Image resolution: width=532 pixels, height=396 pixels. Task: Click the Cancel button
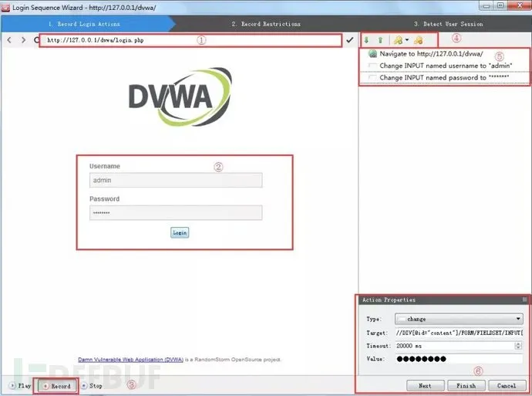[x=507, y=386]
